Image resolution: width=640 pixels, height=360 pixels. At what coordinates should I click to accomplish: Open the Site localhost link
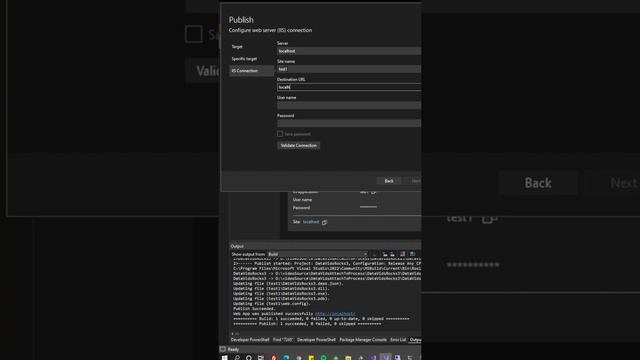pyautogui.click(x=311, y=222)
